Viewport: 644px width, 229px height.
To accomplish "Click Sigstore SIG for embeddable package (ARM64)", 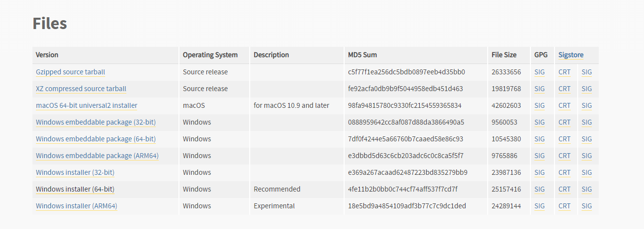I will (x=586, y=156).
